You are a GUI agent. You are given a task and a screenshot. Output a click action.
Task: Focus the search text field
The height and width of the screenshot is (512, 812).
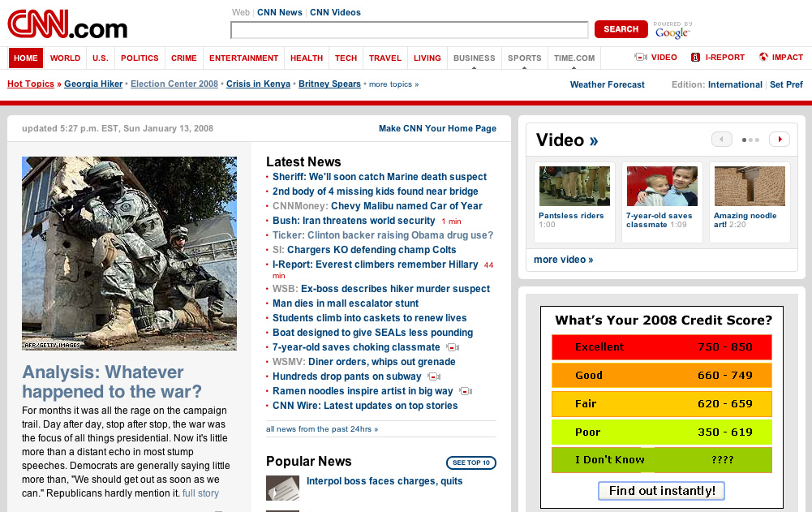[409, 30]
